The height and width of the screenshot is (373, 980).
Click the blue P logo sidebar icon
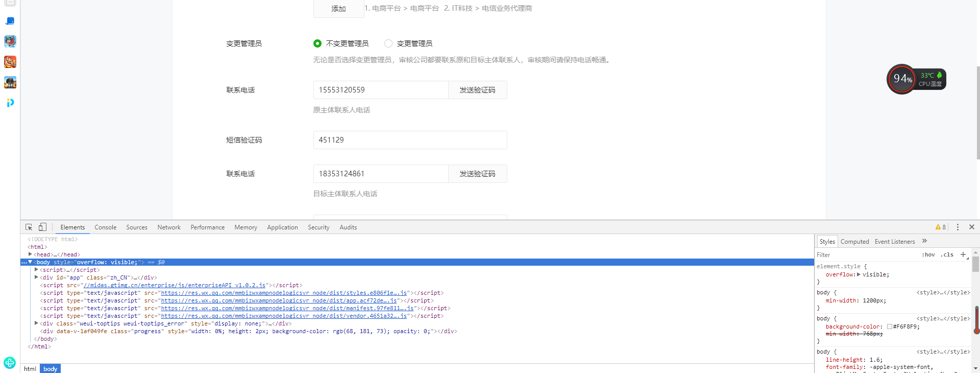coord(10,103)
